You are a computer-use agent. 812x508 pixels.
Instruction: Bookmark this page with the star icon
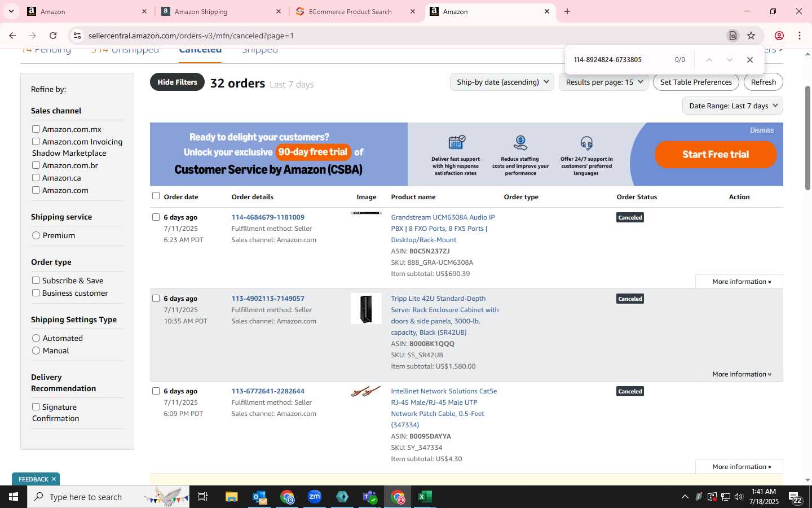751,36
